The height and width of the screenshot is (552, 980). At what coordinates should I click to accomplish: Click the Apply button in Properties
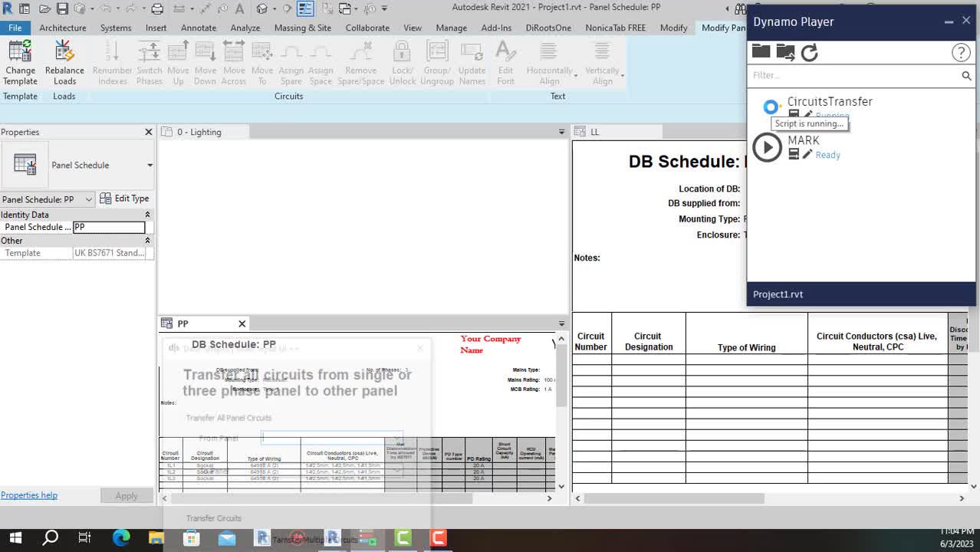pos(127,496)
